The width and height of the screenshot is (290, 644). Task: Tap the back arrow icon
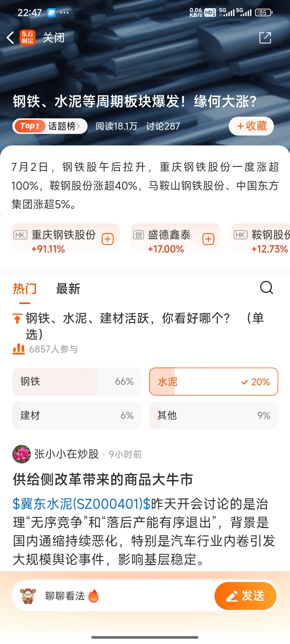[10, 38]
